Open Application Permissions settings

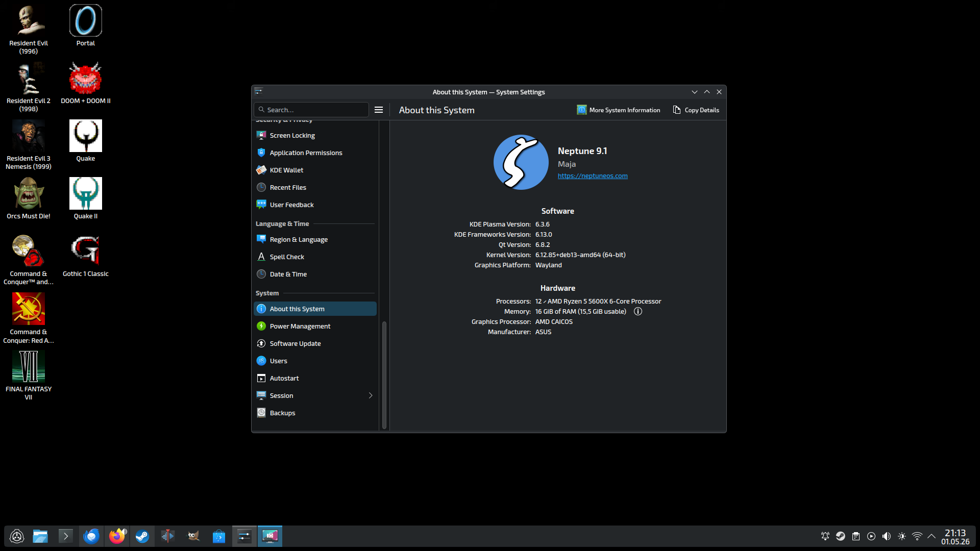click(315, 153)
